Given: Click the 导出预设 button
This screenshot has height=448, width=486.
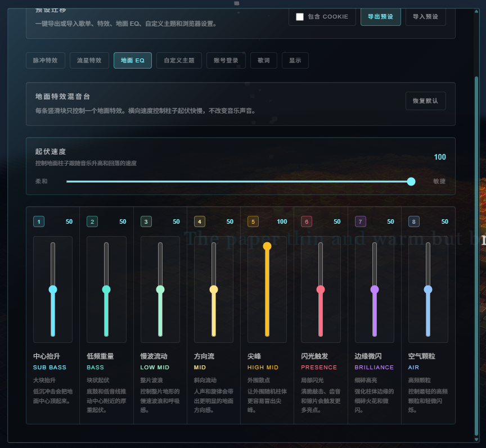Looking at the screenshot, I should [x=381, y=17].
